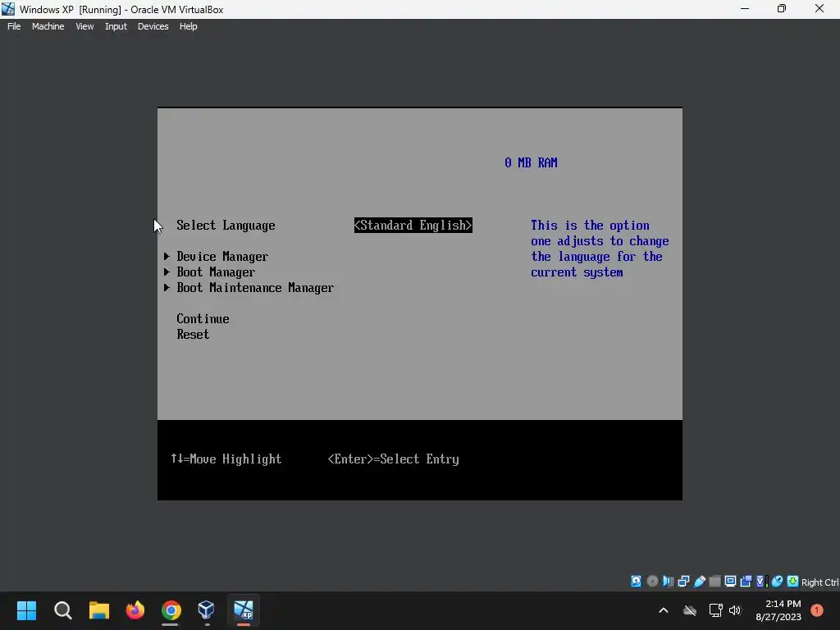Open Windows taskbar search
Image resolution: width=840 pixels, height=630 pixels.
click(62, 610)
